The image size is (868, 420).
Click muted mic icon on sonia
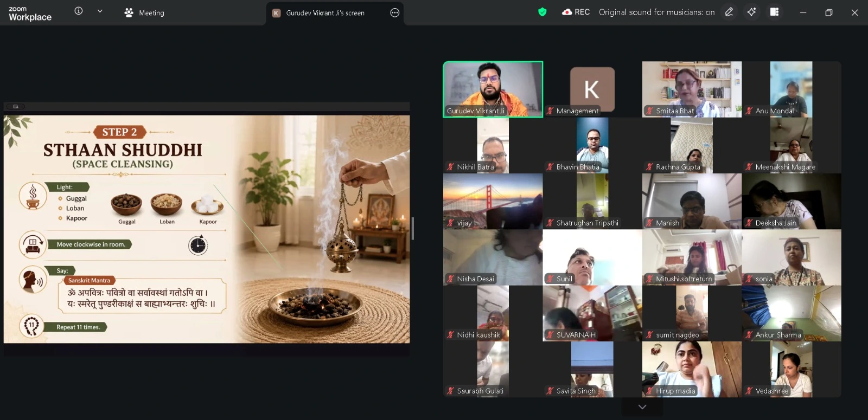click(x=749, y=279)
